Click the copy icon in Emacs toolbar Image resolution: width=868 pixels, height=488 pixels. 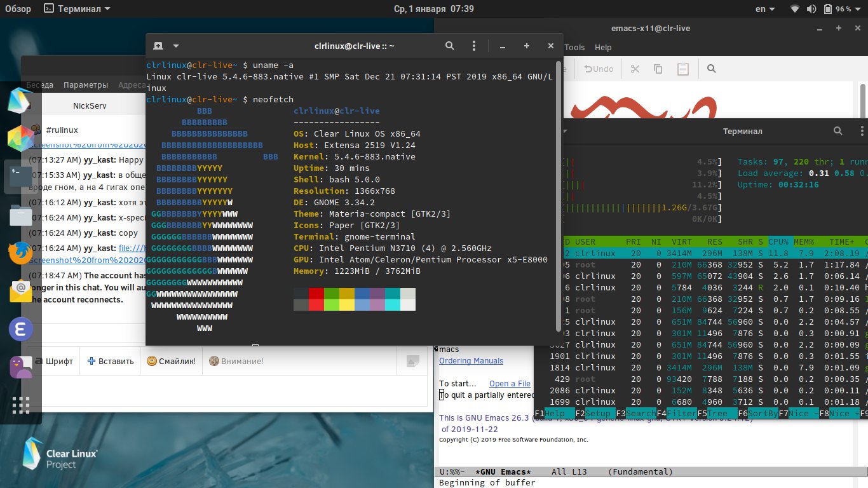(658, 69)
